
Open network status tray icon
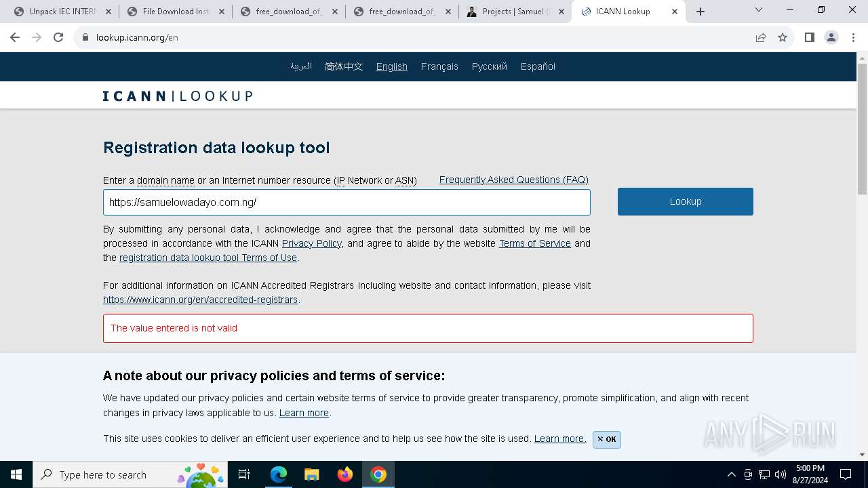tap(764, 474)
